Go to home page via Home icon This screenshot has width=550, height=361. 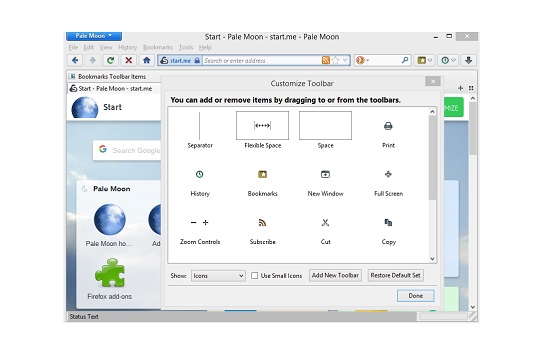(147, 60)
